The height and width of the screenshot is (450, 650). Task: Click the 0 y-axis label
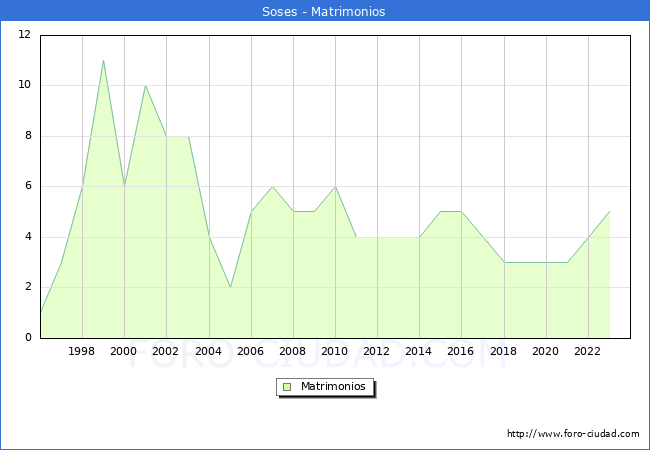28,338
